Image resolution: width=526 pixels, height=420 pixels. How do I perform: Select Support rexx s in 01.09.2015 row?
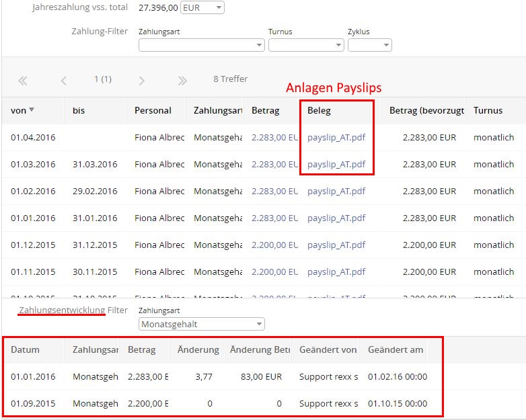coord(329,403)
